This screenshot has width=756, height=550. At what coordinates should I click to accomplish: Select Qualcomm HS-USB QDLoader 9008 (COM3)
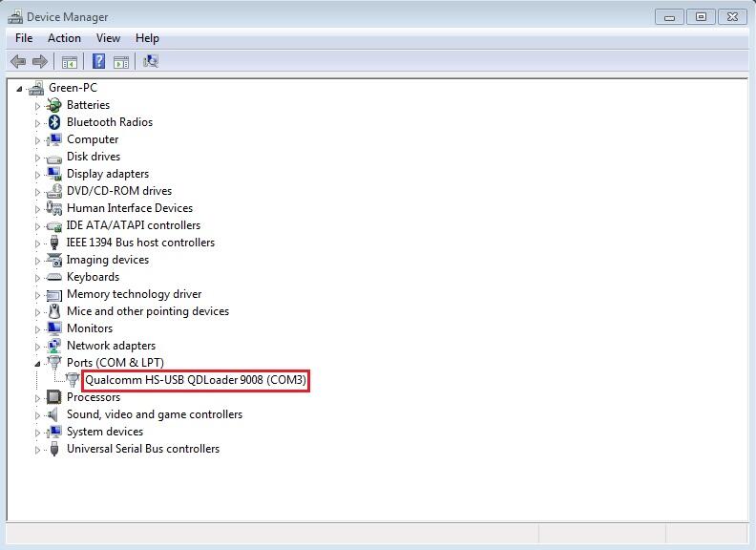pos(196,380)
